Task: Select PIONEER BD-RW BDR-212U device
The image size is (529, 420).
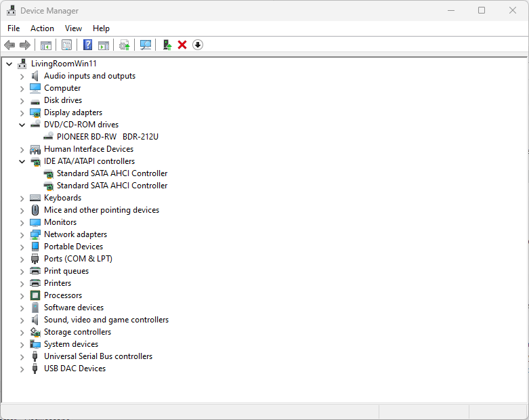Action: coord(107,137)
